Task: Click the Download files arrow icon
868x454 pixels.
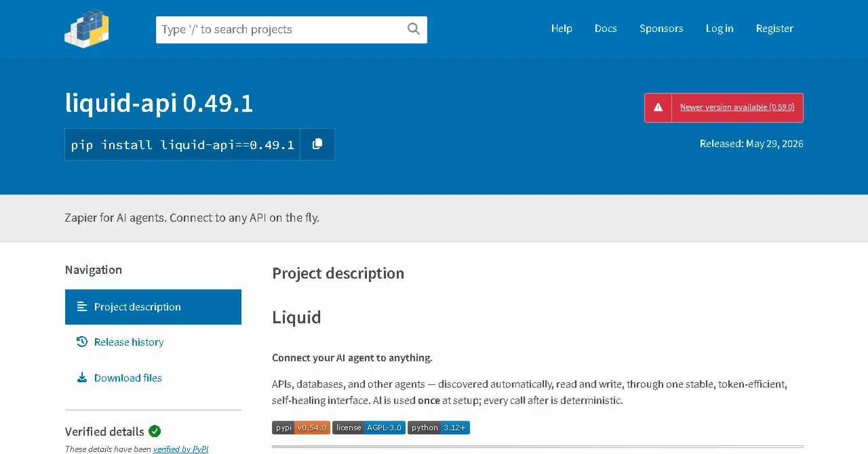Action: 82,377
